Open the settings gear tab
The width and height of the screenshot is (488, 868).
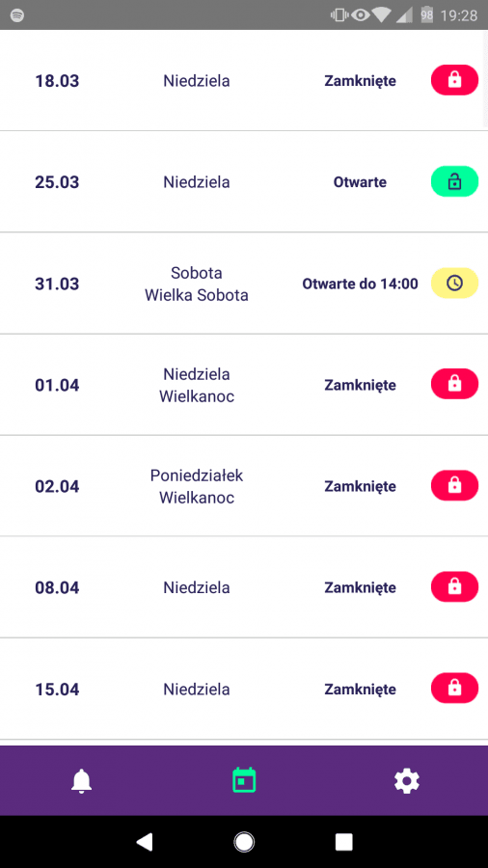(407, 781)
